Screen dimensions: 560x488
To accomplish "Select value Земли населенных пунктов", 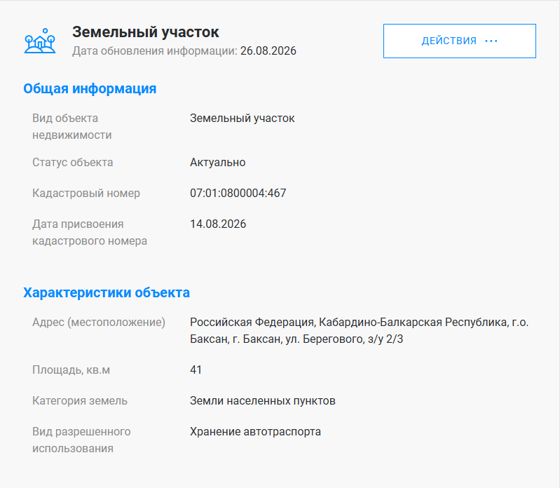I will [x=262, y=400].
